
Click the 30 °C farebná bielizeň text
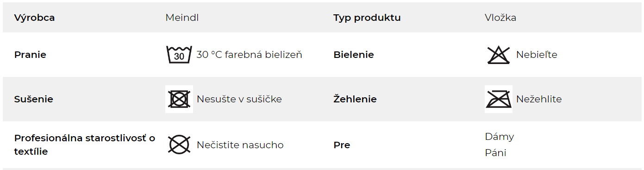[250, 55]
